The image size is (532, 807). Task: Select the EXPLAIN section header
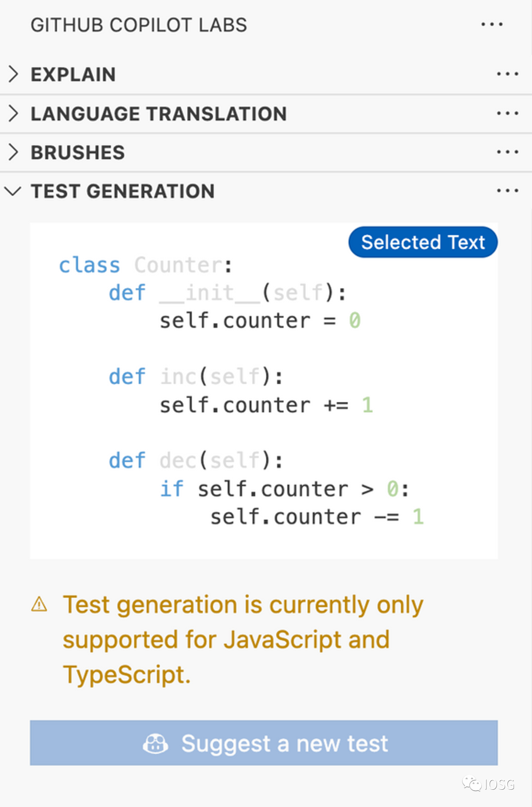(x=266, y=74)
